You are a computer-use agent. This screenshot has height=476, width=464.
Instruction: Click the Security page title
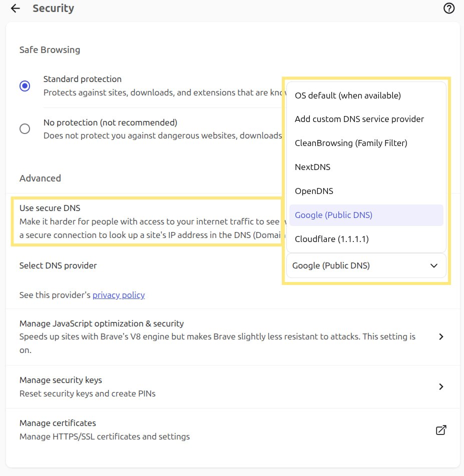tap(53, 8)
